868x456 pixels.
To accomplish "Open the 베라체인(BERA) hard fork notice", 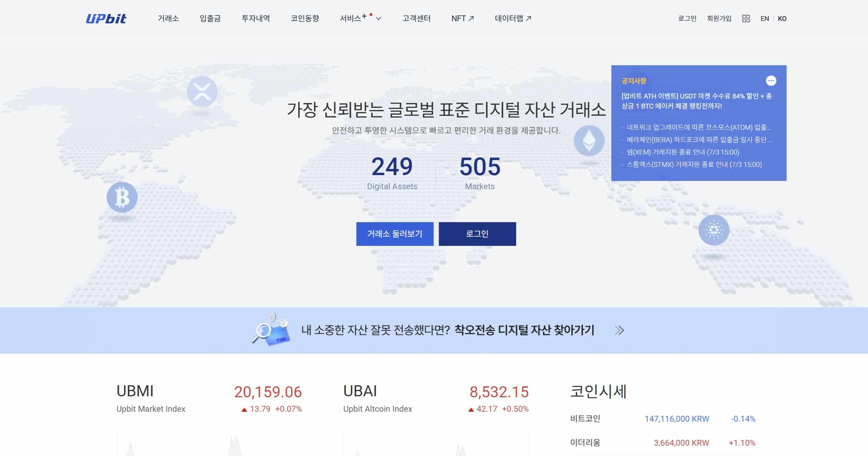I will click(699, 140).
